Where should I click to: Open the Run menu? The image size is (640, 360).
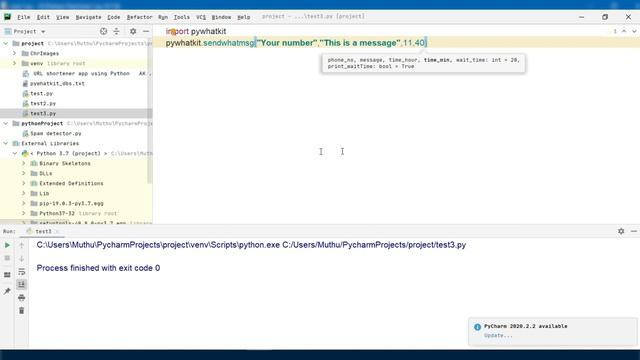pos(163,17)
